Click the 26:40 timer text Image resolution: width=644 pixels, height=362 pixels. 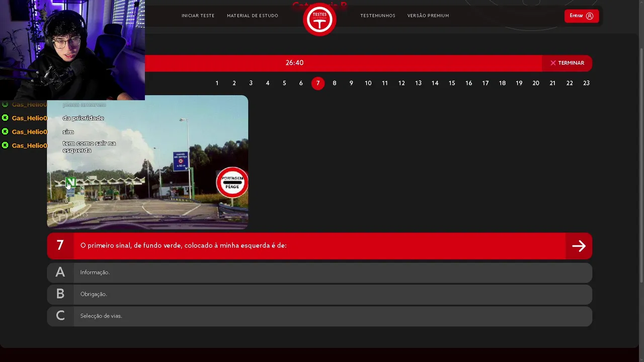point(294,63)
